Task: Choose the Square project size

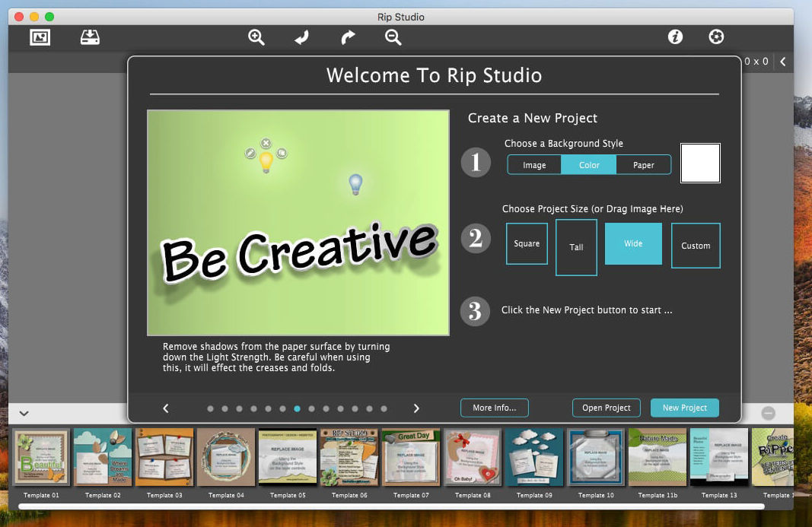Action: (527, 244)
